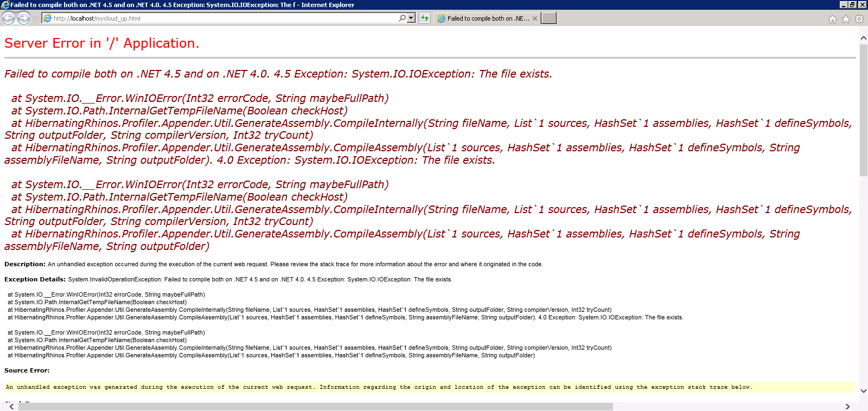Click the Internet Explorer icon in title bar
This screenshot has height=411, width=868.
(x=5, y=4)
